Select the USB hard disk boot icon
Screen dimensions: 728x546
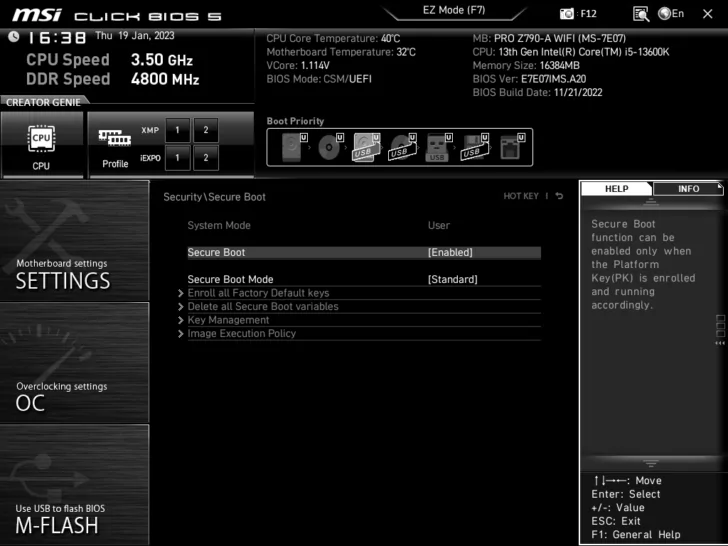tap(365, 147)
